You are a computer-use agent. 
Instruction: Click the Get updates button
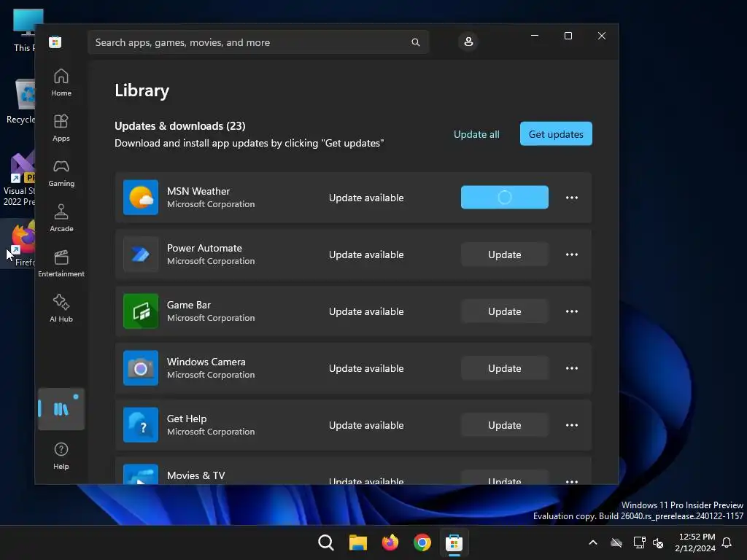pos(556,134)
